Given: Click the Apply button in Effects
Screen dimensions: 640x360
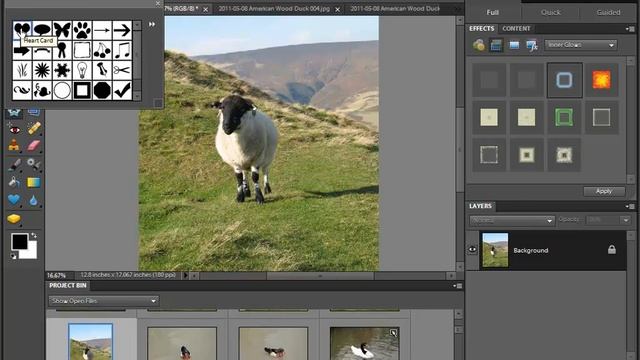Looking at the screenshot, I should [x=604, y=191].
